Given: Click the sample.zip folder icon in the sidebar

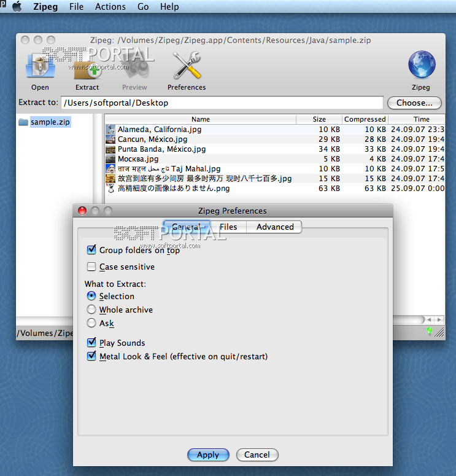Looking at the screenshot, I should point(23,122).
